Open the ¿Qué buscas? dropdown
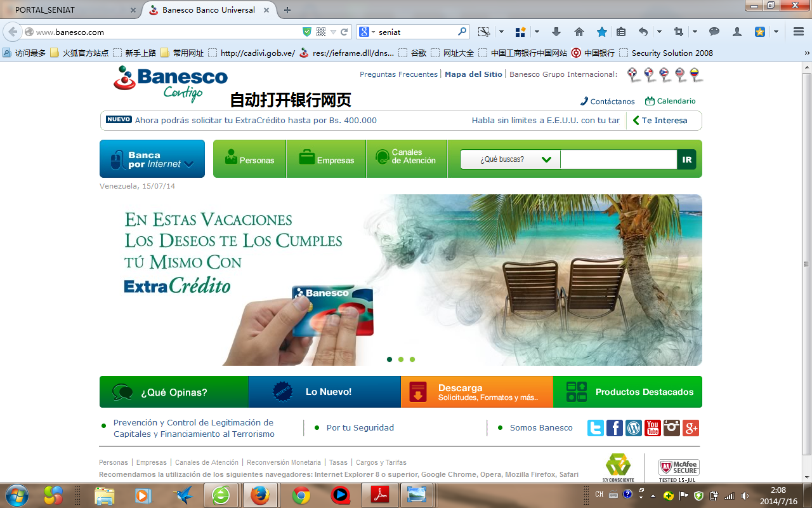The image size is (812, 508). [x=510, y=159]
